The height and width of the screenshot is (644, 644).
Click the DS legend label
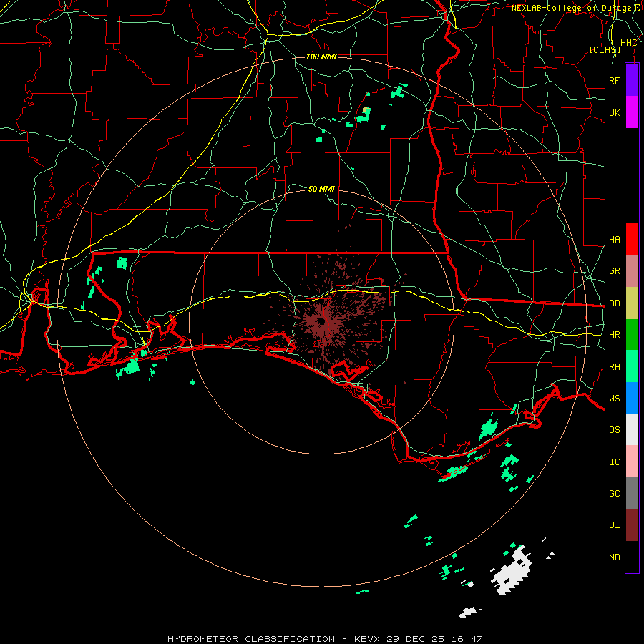(x=614, y=429)
